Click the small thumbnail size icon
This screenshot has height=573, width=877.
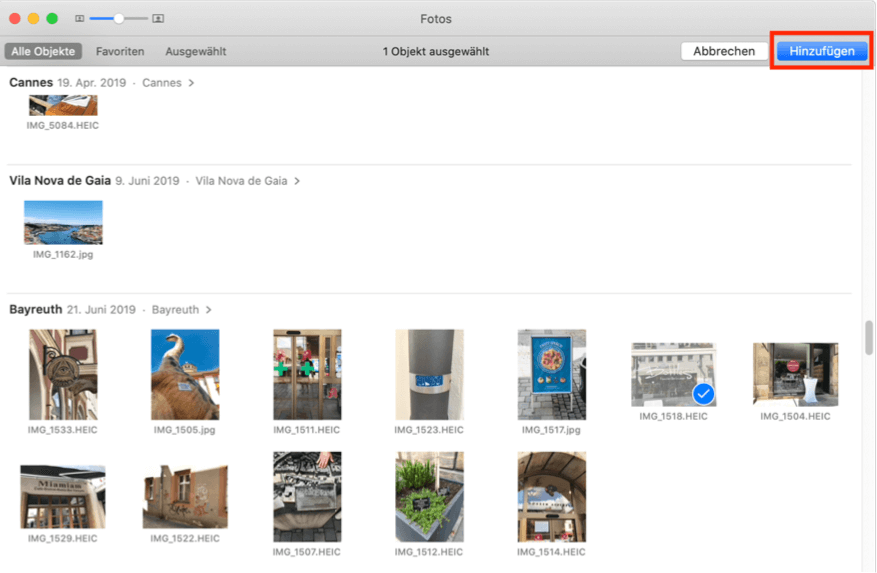[x=80, y=19]
